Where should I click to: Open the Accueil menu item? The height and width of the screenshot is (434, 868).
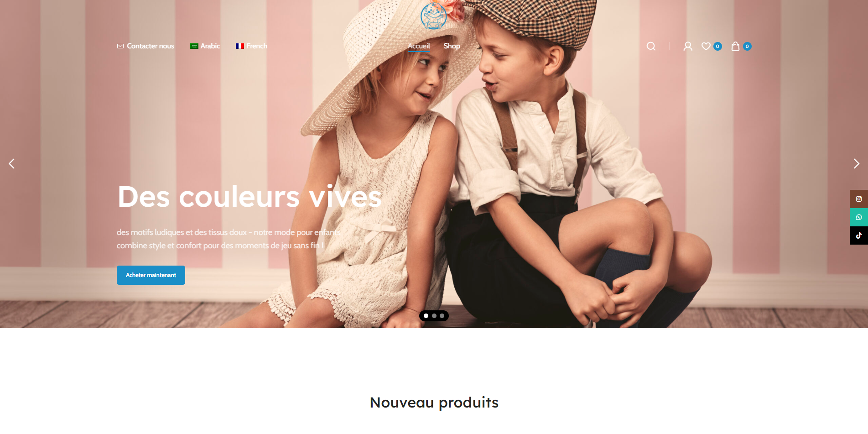[419, 46]
